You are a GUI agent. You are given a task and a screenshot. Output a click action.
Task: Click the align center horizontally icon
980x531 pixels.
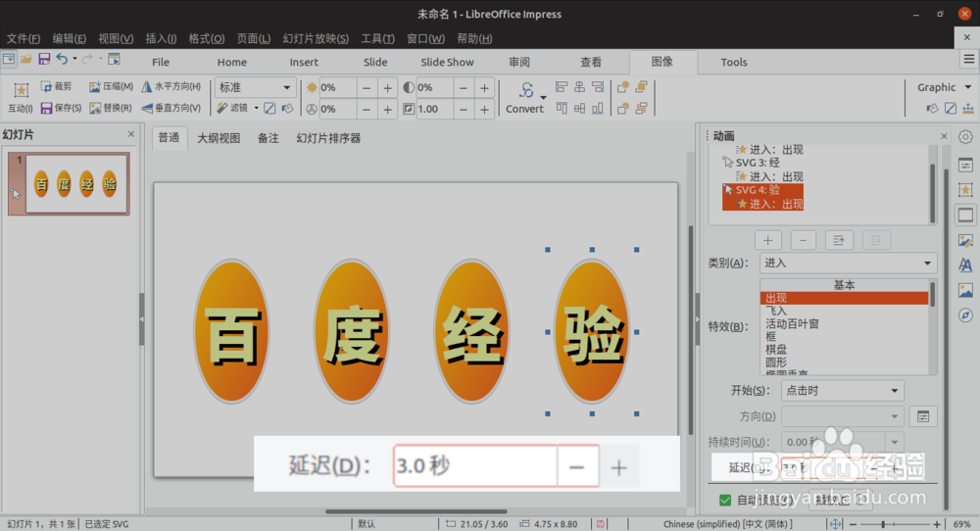[579, 87]
